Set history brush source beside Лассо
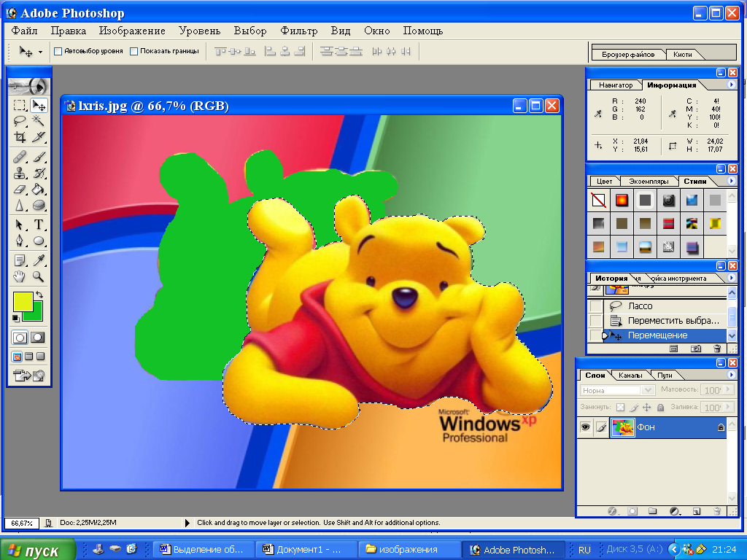Image resolution: width=747 pixels, height=560 pixels. pos(595,306)
